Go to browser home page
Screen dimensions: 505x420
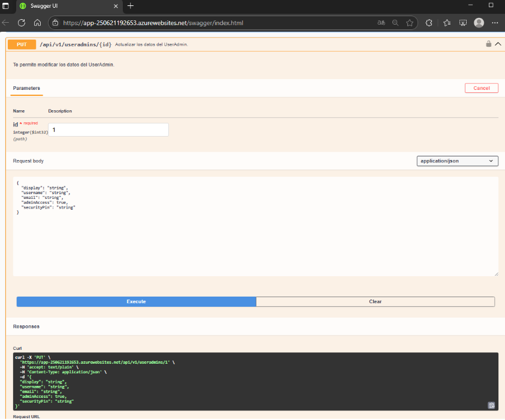tap(37, 23)
